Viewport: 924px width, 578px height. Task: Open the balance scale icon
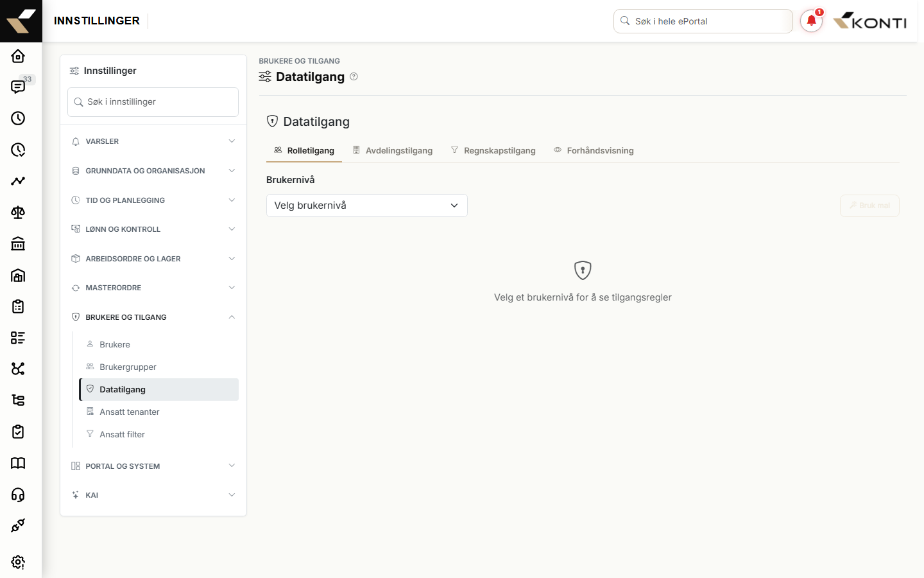[x=18, y=213]
